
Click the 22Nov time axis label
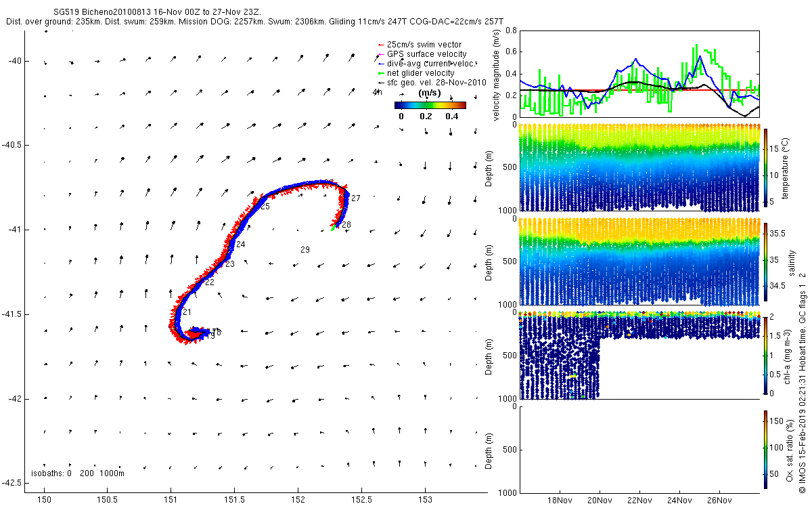point(639,501)
